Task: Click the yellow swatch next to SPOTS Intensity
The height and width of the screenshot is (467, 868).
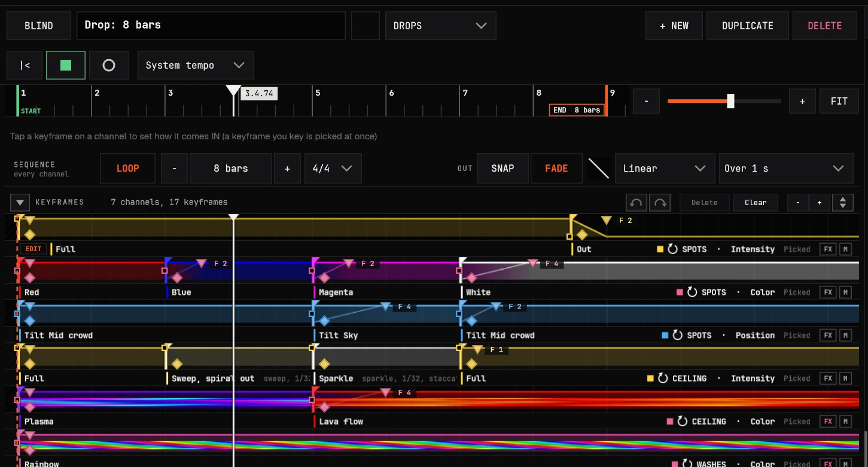Action: click(x=660, y=249)
